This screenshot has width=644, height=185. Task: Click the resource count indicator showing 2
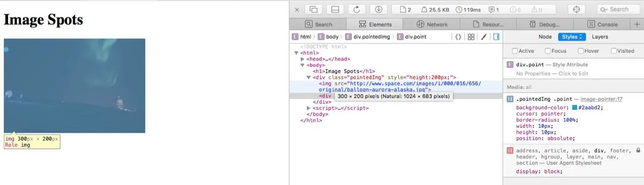tap(406, 10)
